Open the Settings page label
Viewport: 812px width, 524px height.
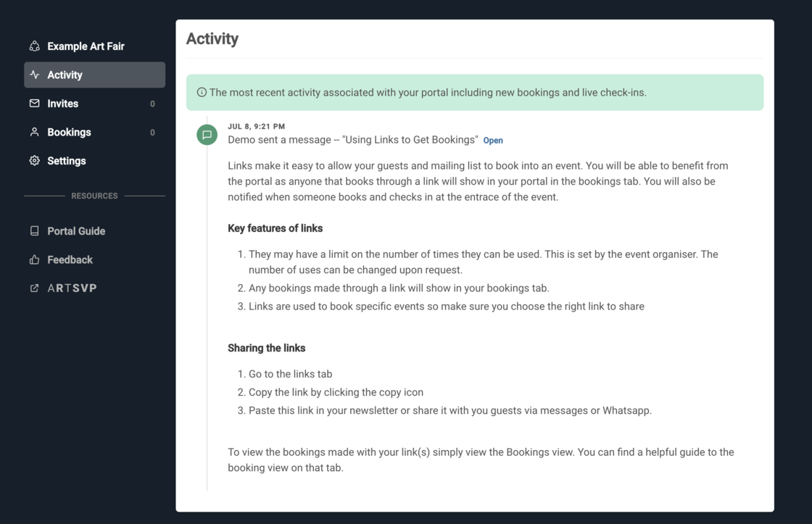(67, 161)
